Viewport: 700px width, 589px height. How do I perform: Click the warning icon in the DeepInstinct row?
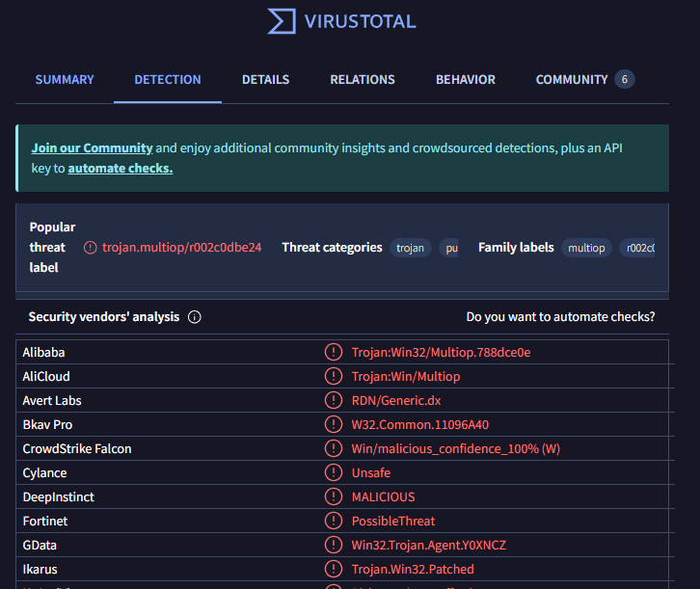tap(333, 496)
